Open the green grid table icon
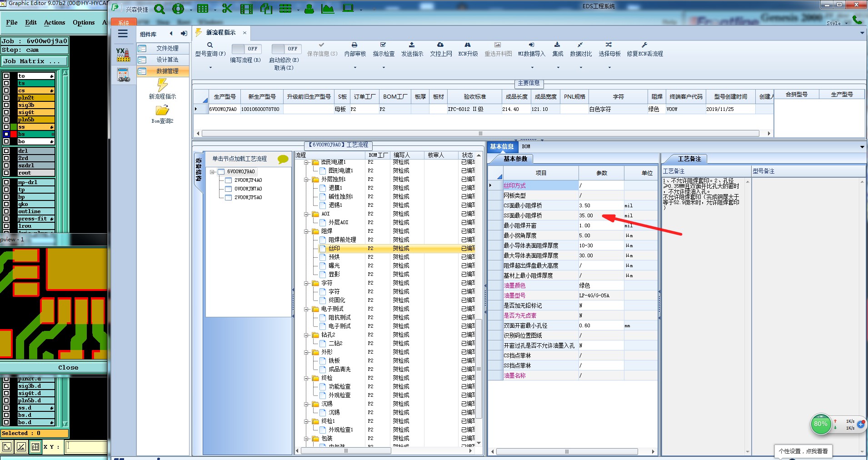This screenshot has height=460, width=868. [203, 9]
